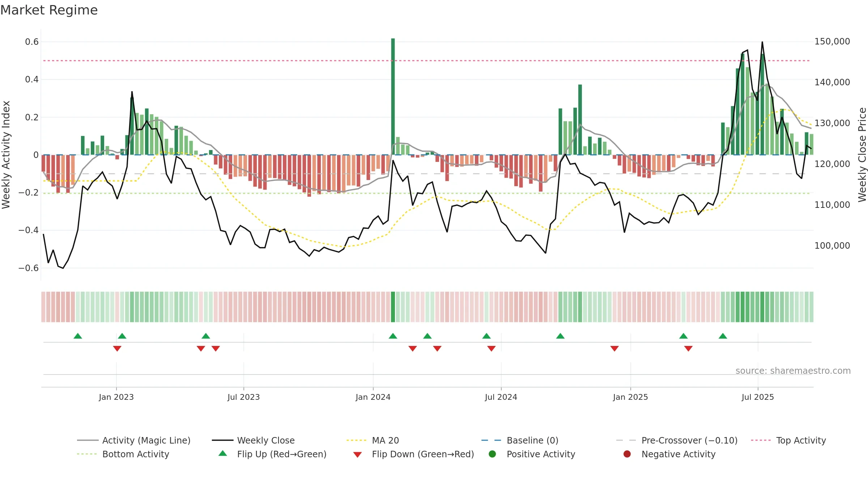Click the 100,000 right axis label
Screen dimensions: 868x488
click(832, 246)
